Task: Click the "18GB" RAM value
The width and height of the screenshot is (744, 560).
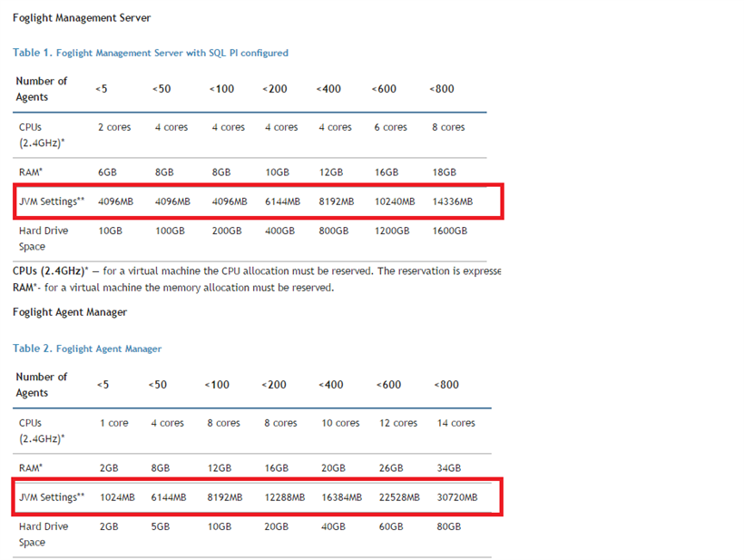Action: coord(444,172)
